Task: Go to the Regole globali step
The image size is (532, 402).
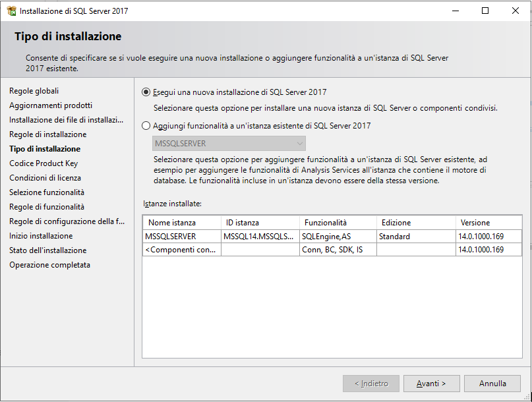Action: [34, 91]
